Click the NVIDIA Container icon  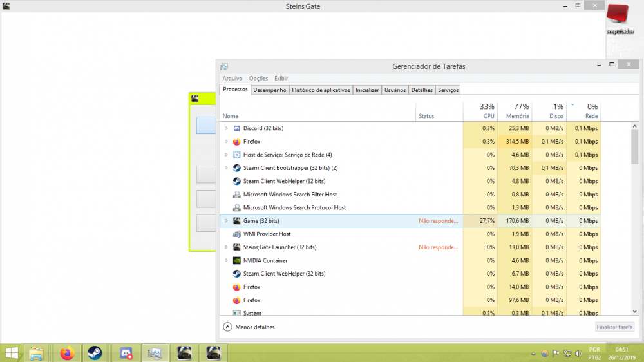point(236,260)
